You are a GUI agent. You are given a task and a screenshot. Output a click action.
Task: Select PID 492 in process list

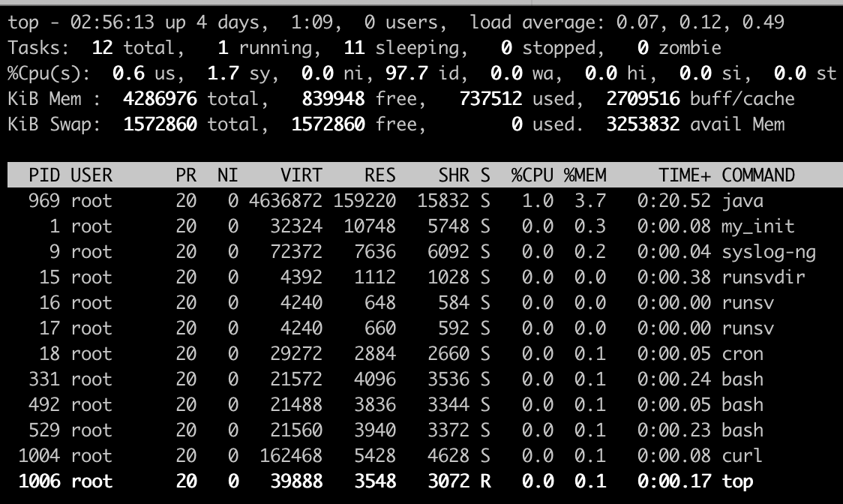44,405
